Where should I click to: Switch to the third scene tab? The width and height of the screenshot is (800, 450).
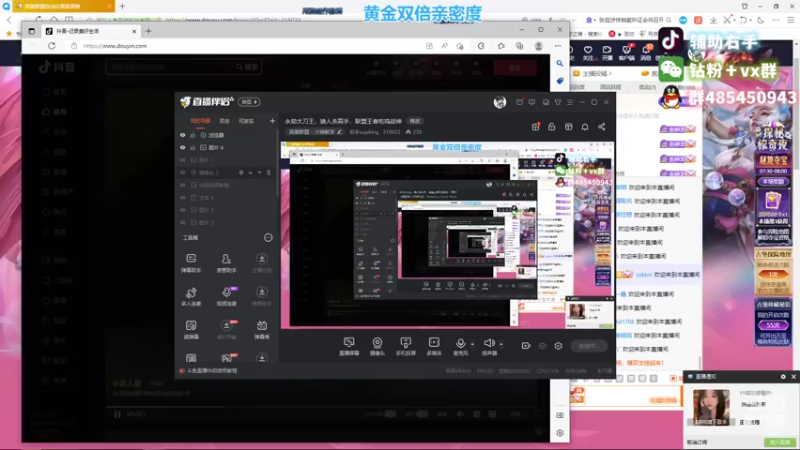[246, 121]
